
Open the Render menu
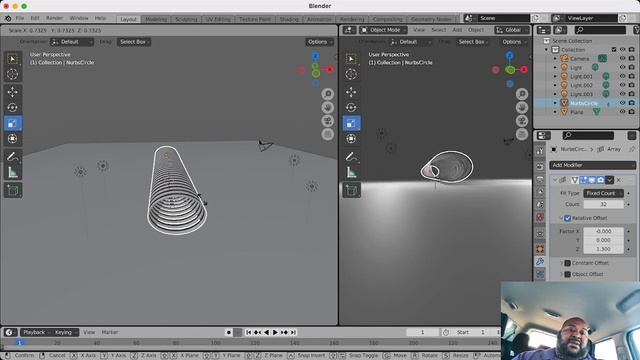click(54, 18)
